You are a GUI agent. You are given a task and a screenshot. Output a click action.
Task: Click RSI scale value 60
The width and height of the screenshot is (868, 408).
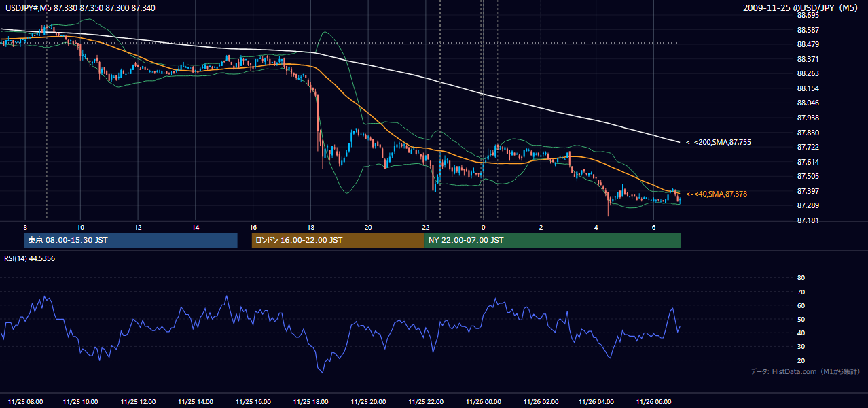pyautogui.click(x=801, y=305)
